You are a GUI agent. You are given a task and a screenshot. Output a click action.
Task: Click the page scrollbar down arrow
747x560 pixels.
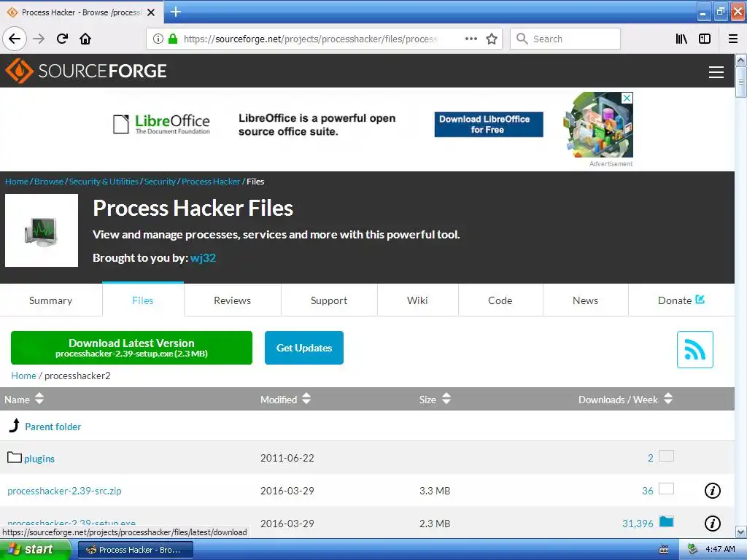740,532
